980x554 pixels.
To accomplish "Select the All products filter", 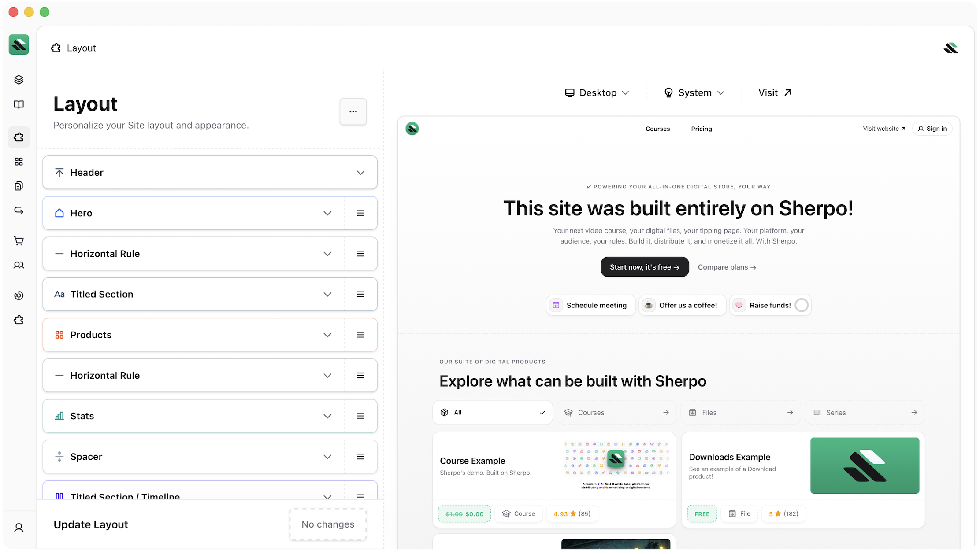I will coord(492,412).
